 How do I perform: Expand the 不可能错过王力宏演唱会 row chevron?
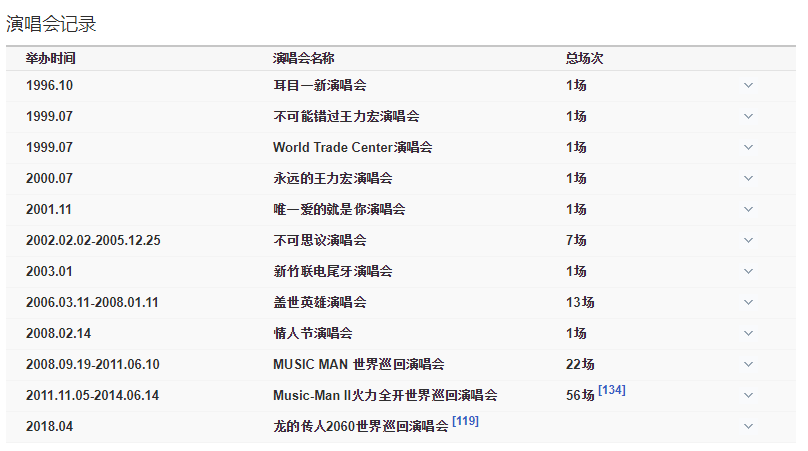pos(748,116)
